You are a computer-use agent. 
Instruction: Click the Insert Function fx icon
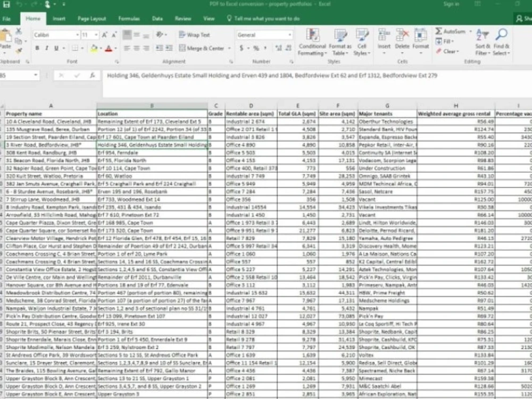pyautogui.click(x=92, y=76)
